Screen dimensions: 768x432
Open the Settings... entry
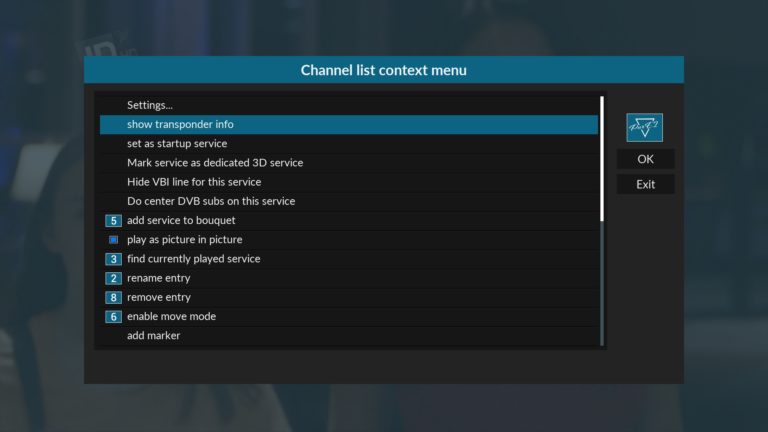(x=349, y=105)
